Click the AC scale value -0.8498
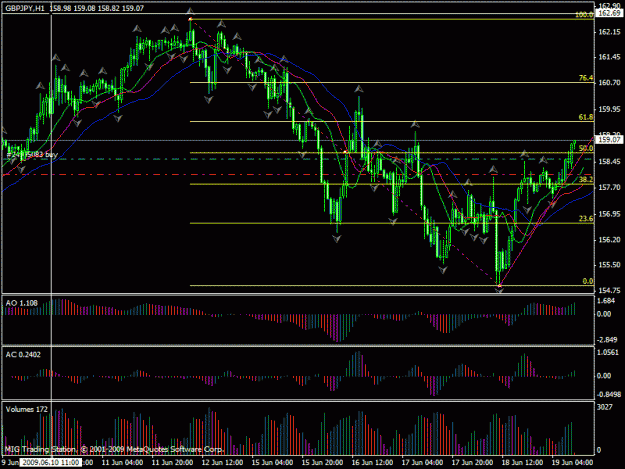Screen dimensions: 625x469 point(608,395)
